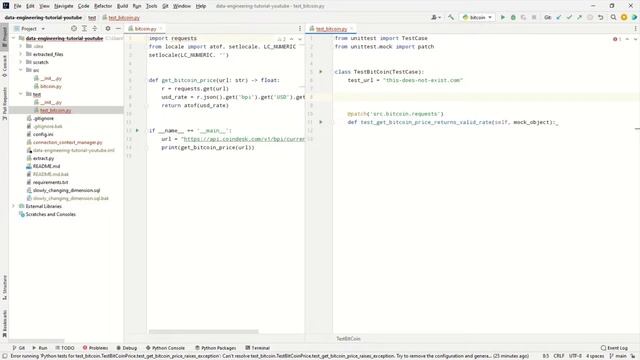Rollback changes with the undo arrow icon
This screenshot has width=640, height=360.
tap(600, 18)
